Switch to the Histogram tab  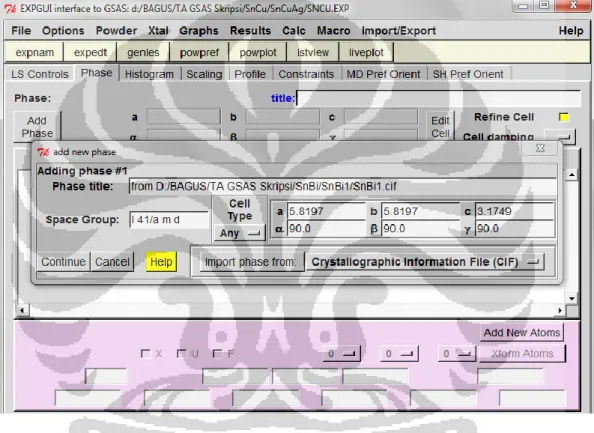pos(149,74)
